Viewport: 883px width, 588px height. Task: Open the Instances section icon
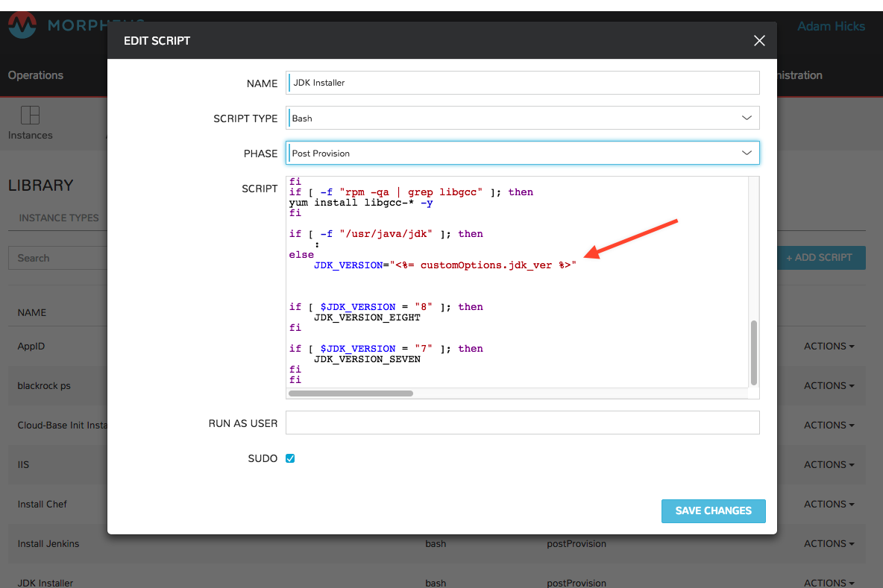(30, 116)
